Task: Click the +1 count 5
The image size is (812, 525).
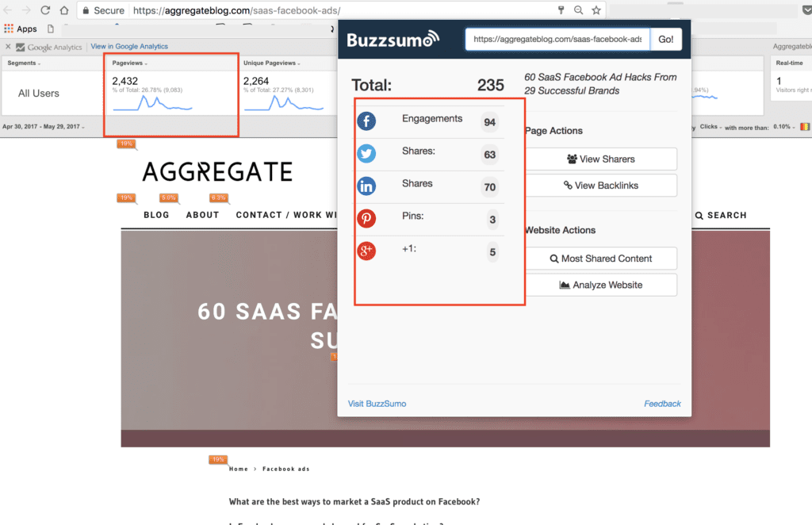Action: click(492, 252)
